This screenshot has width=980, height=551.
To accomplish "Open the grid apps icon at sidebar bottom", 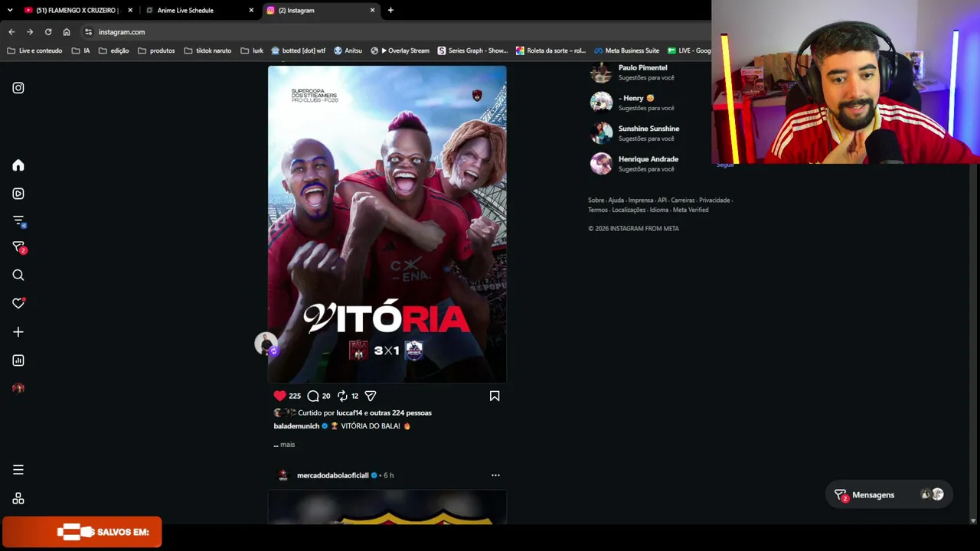I will click(18, 499).
